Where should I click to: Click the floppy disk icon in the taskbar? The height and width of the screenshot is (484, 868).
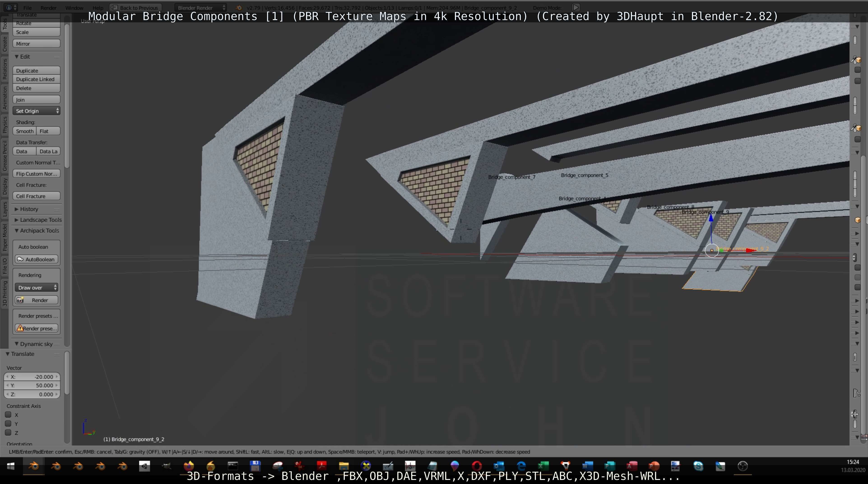pyautogui.click(x=255, y=466)
